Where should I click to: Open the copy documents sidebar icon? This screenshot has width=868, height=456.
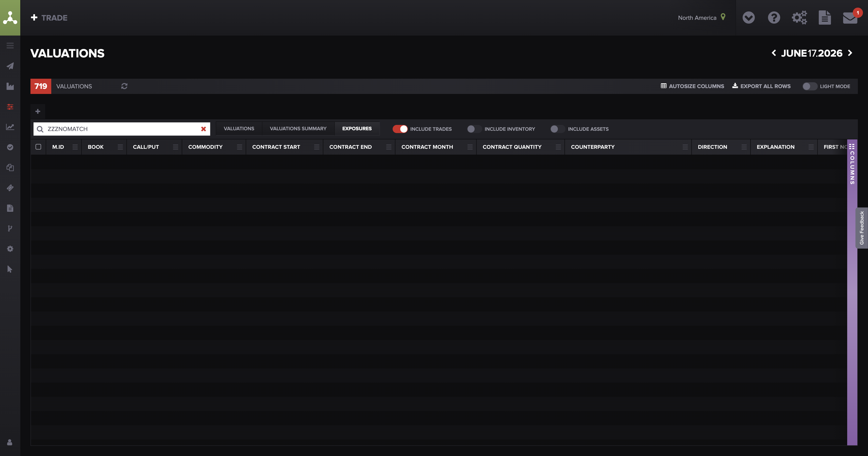coord(10,168)
